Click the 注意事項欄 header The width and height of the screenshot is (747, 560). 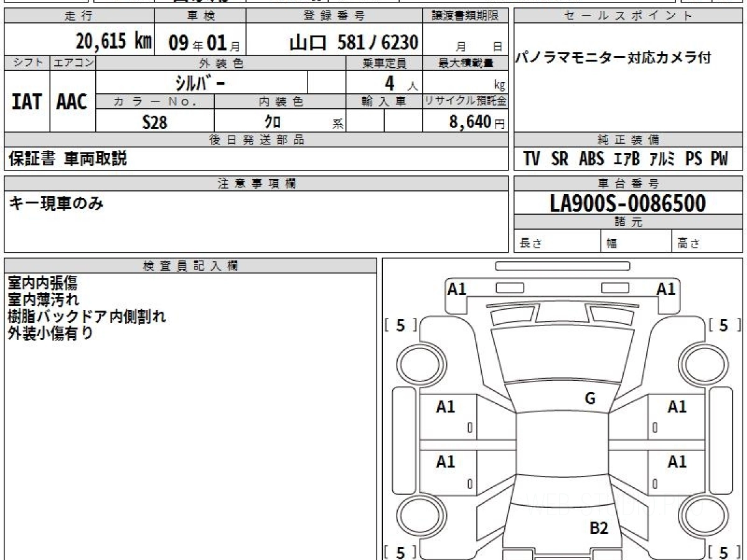(256, 184)
